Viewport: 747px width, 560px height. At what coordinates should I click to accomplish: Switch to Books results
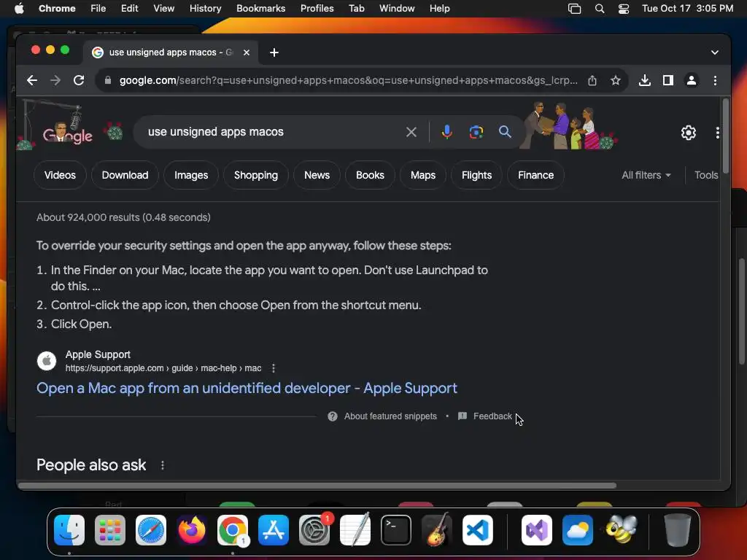(370, 175)
